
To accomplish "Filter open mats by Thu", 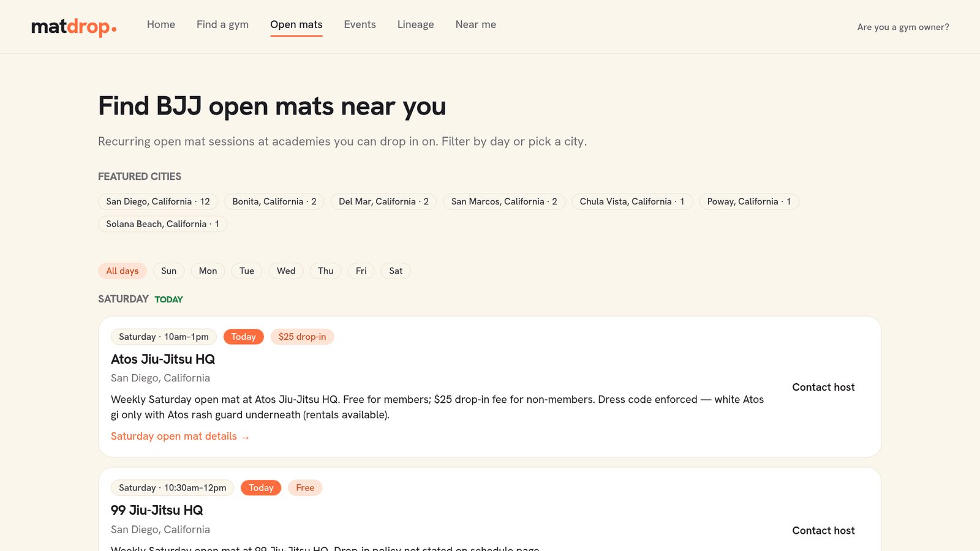I will pyautogui.click(x=326, y=271).
